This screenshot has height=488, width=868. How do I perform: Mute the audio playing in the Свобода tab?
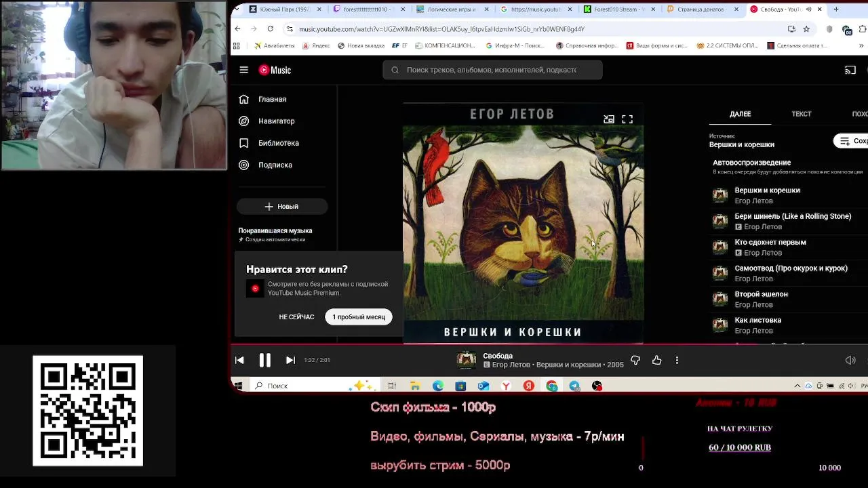tap(808, 9)
